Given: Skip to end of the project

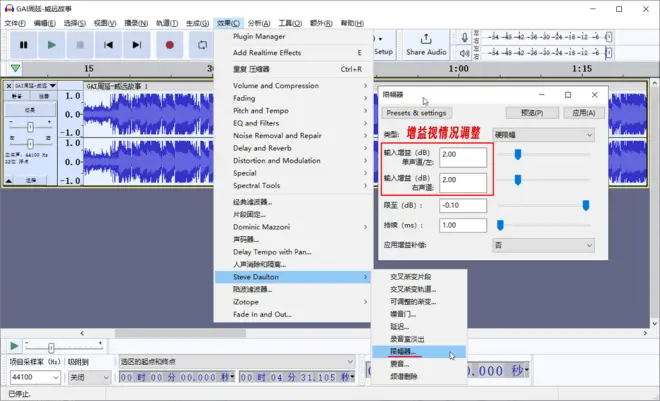Looking at the screenshot, I should (x=136, y=45).
